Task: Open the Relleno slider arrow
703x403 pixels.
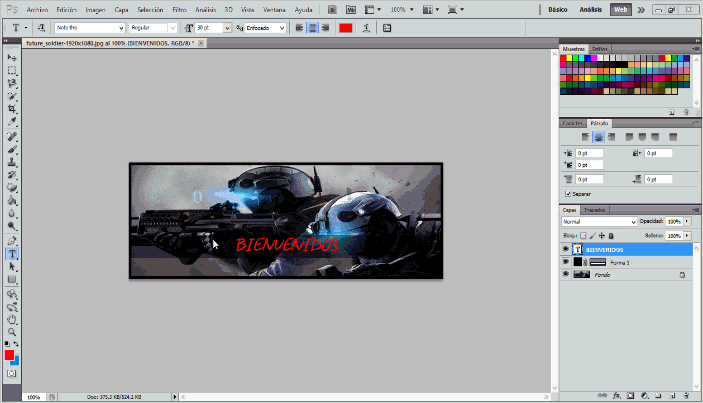Action: click(x=687, y=235)
